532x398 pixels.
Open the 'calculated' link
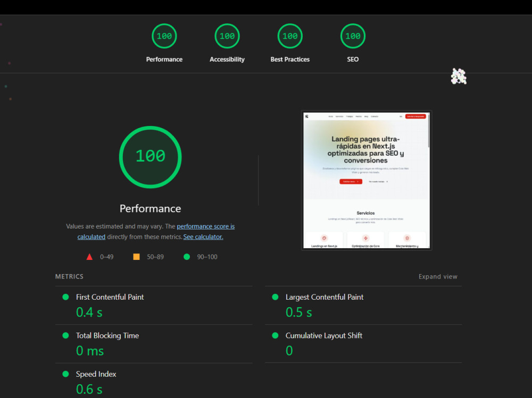[x=92, y=236]
